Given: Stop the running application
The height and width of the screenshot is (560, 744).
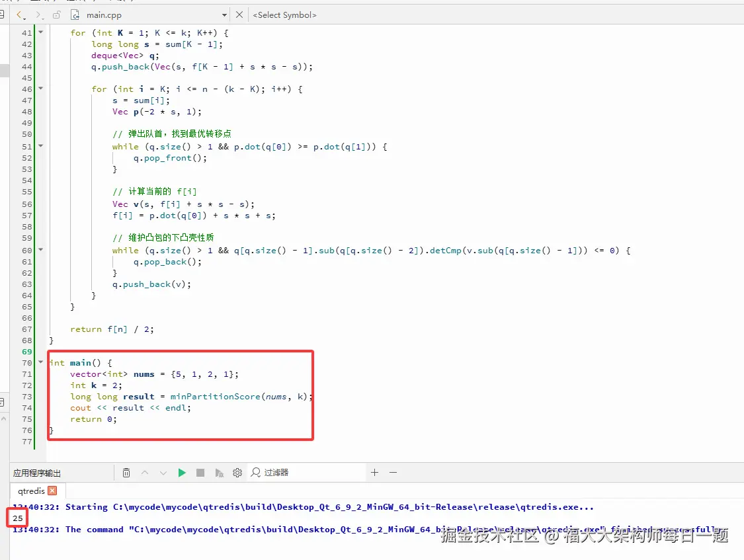Looking at the screenshot, I should (x=200, y=473).
